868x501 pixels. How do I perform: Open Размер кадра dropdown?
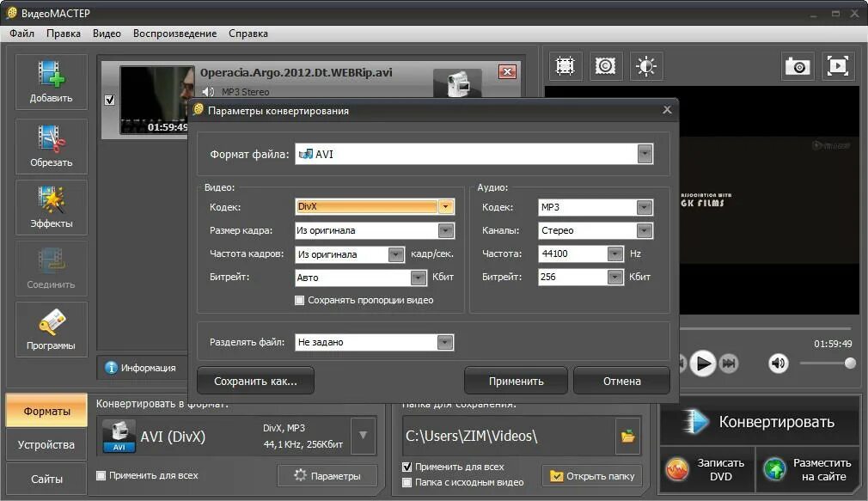(x=446, y=230)
